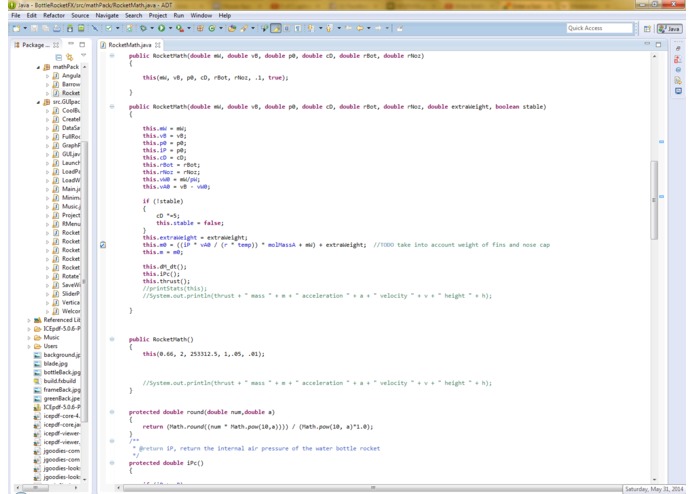Select the RocketMath.java editor tab

coord(129,45)
